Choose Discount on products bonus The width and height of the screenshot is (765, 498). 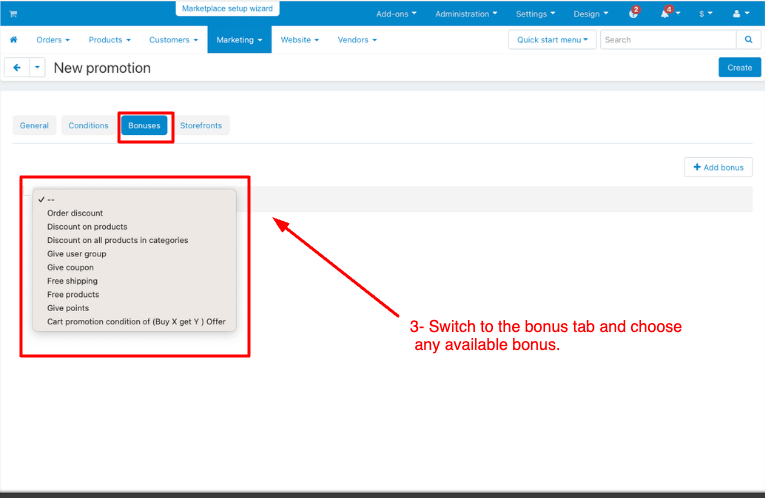tap(134, 227)
